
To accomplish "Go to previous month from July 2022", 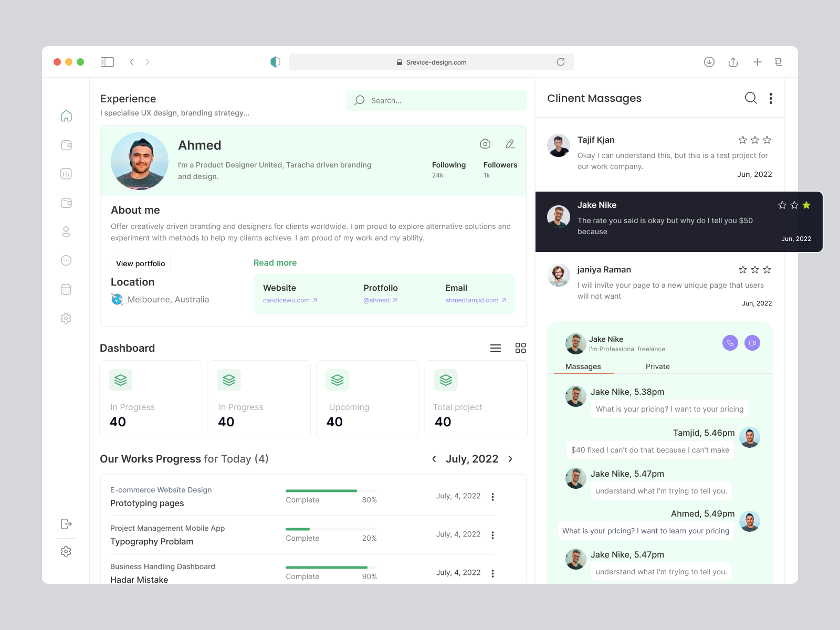I will pos(434,458).
